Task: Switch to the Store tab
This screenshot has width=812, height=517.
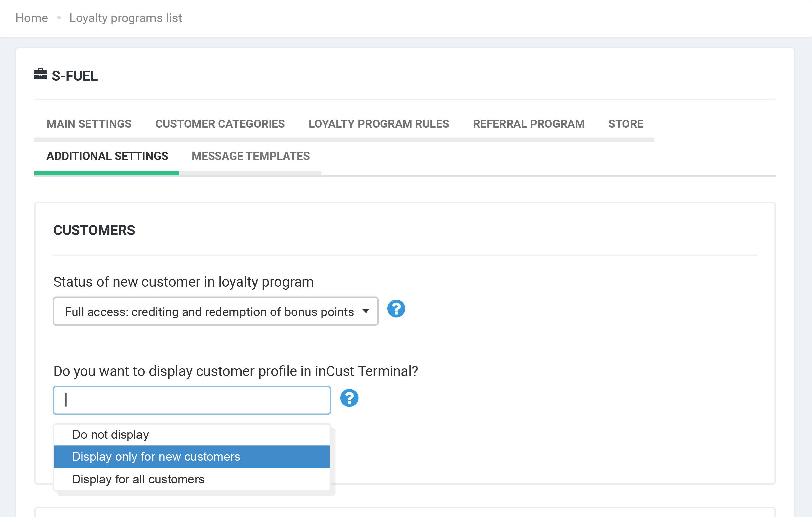Action: click(625, 124)
